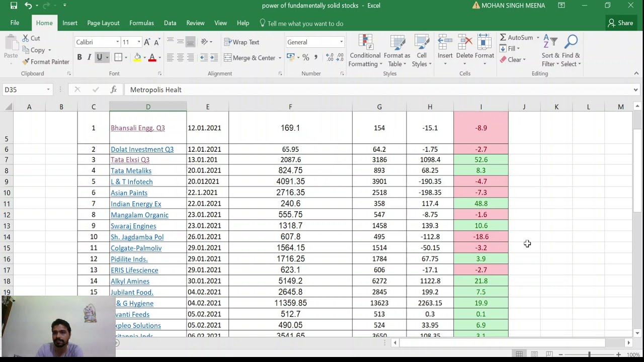
Task: Apply yellow Fill Color to the cell
Action: (x=137, y=57)
